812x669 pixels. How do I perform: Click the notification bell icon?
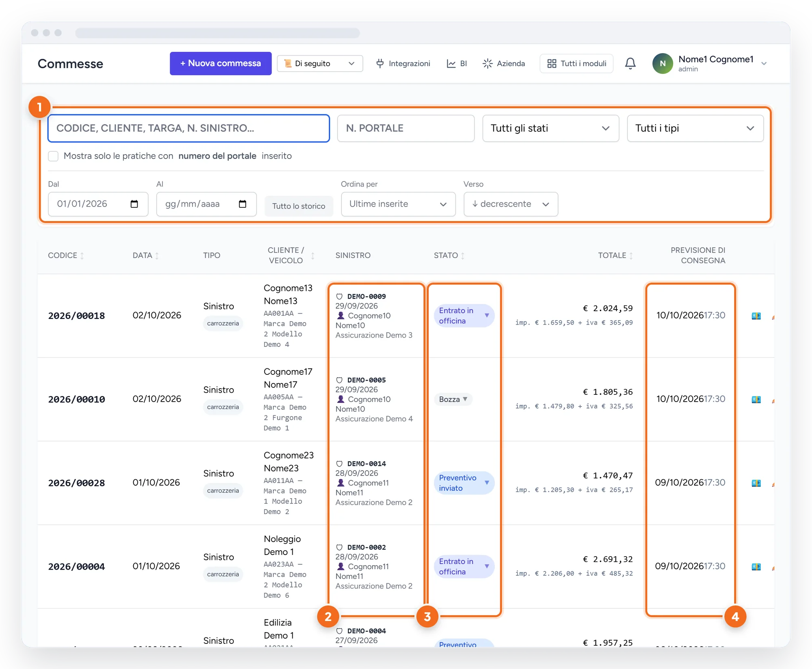(630, 63)
